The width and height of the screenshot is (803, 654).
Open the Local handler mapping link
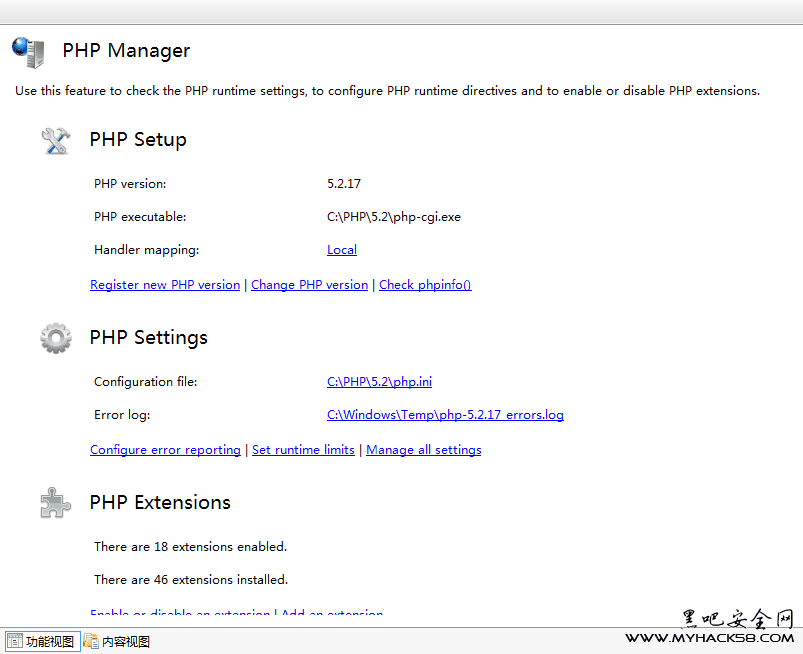(x=342, y=250)
